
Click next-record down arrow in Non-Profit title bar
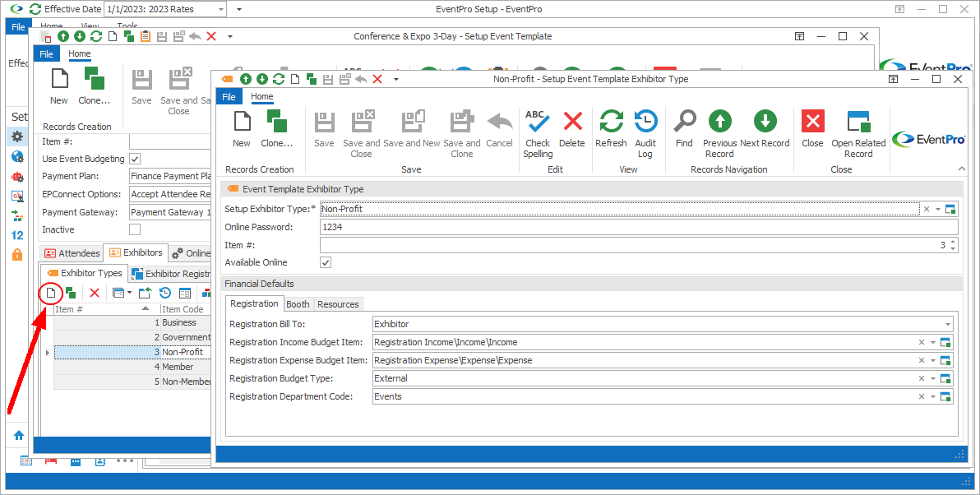(x=262, y=79)
